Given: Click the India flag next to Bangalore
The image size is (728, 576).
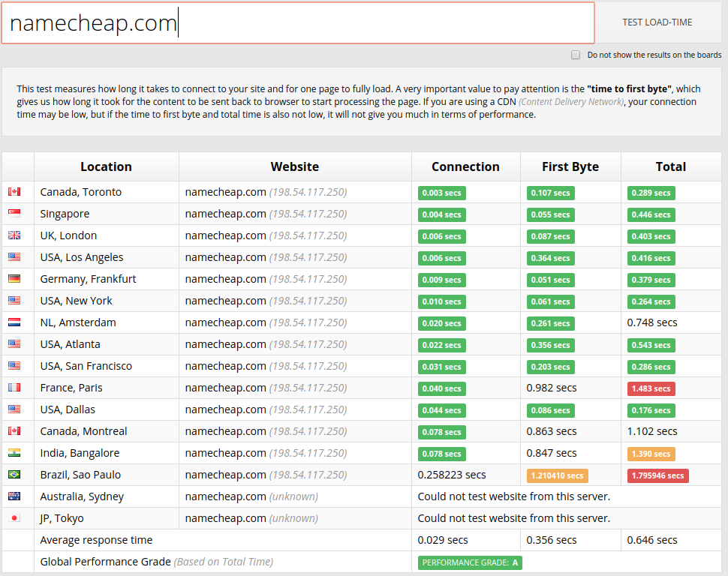Looking at the screenshot, I should pos(14,453).
